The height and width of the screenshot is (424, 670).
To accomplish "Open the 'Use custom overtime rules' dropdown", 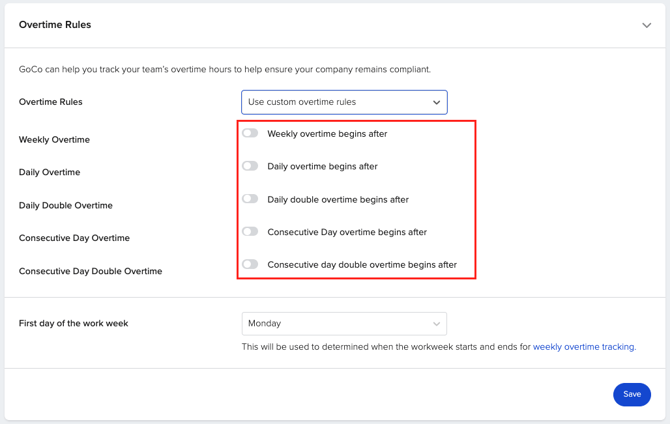I will pyautogui.click(x=344, y=102).
